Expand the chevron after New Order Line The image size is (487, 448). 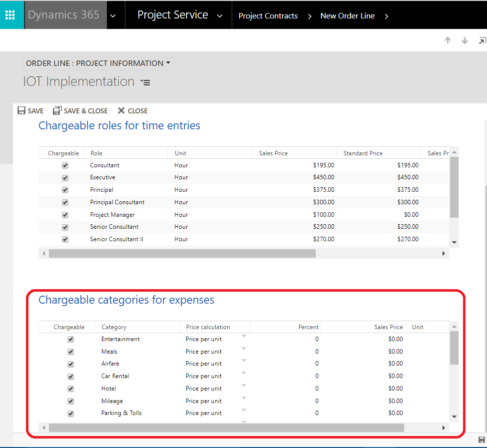point(387,16)
